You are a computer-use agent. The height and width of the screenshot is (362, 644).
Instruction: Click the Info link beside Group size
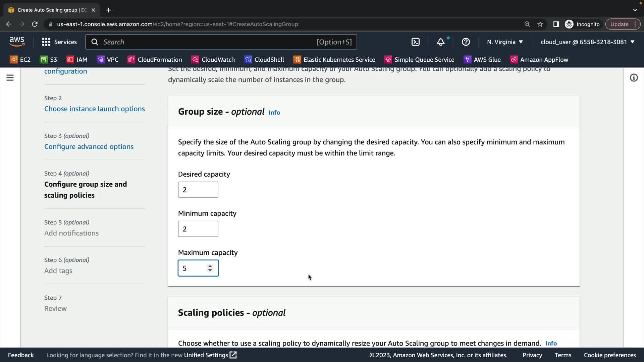[274, 113]
